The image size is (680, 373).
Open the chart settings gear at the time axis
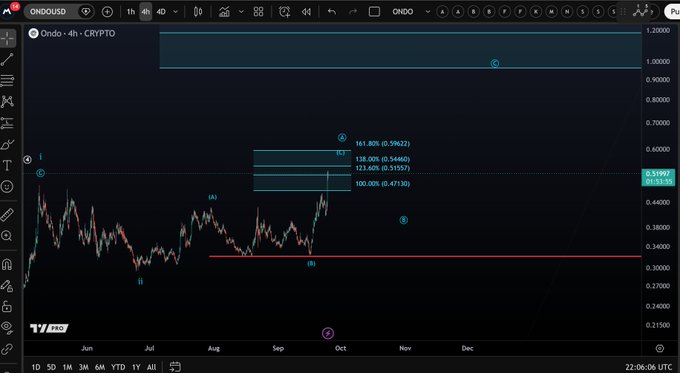pyautogui.click(x=660, y=348)
